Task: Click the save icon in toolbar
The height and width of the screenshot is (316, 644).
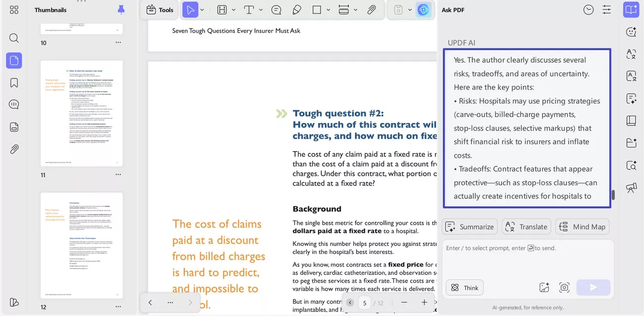Action: coord(398,10)
